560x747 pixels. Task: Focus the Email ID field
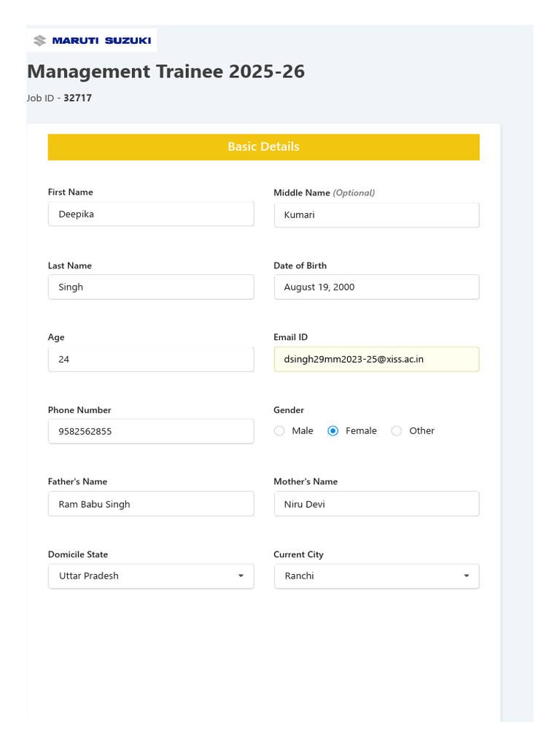pos(376,360)
